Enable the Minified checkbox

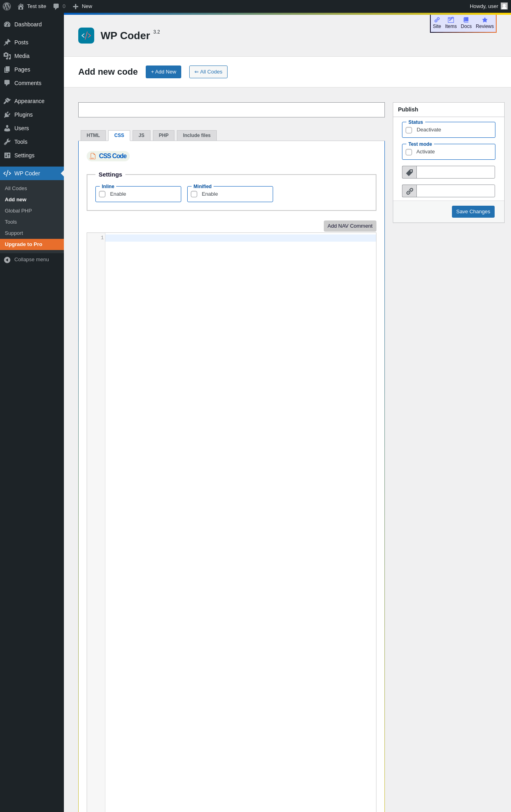pos(194,194)
